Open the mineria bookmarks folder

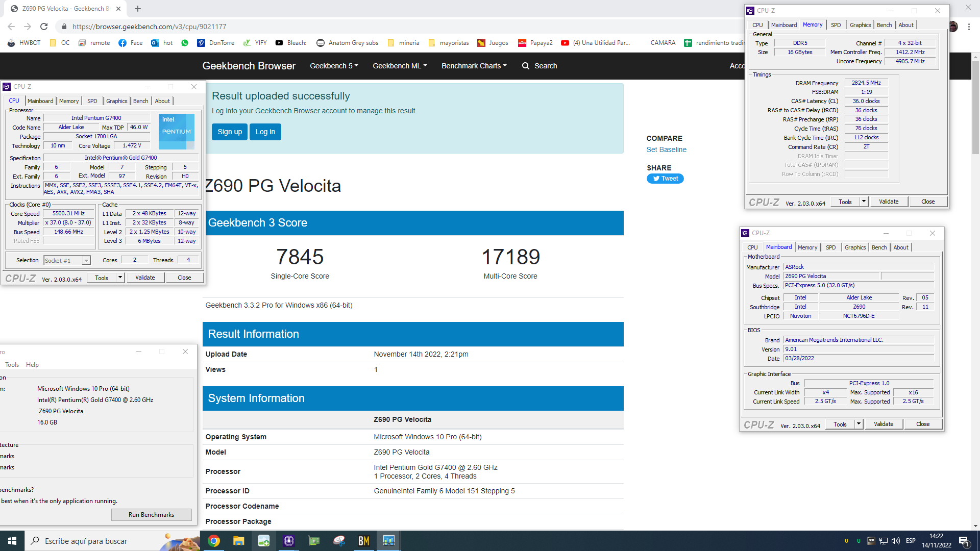403,43
